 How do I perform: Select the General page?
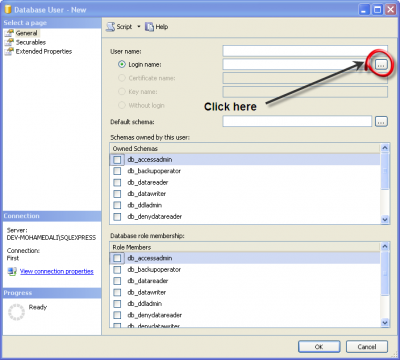(26, 33)
